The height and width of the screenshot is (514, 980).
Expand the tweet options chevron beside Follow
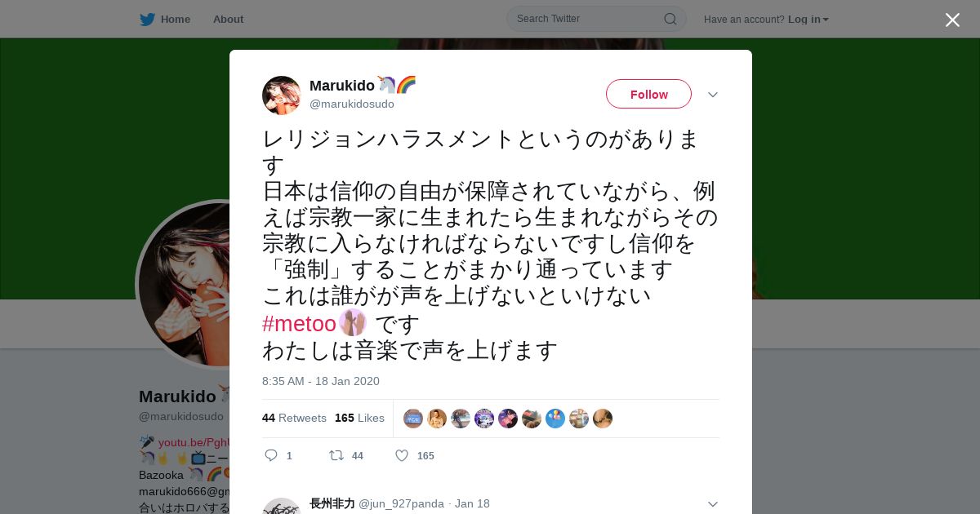[713, 95]
